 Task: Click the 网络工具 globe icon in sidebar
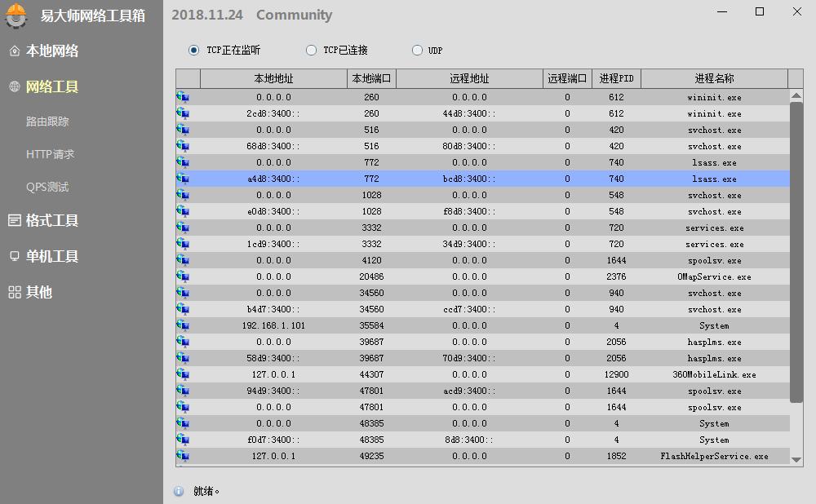point(14,86)
